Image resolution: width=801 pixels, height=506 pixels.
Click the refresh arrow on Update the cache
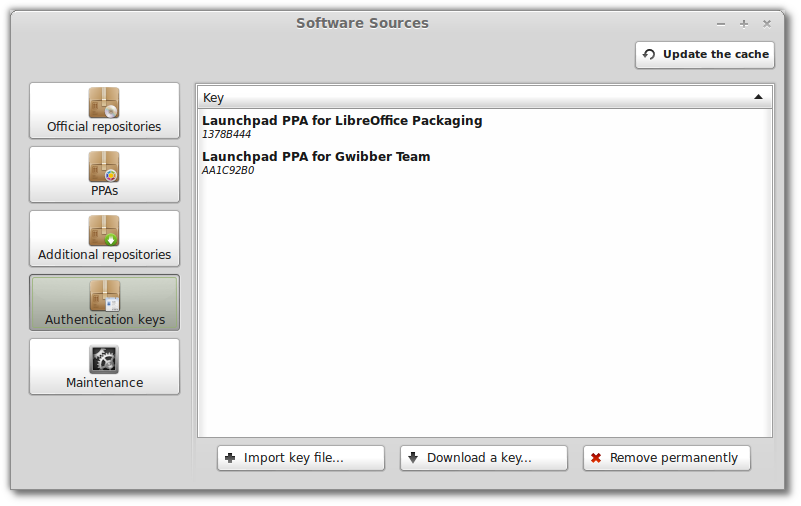pos(649,54)
